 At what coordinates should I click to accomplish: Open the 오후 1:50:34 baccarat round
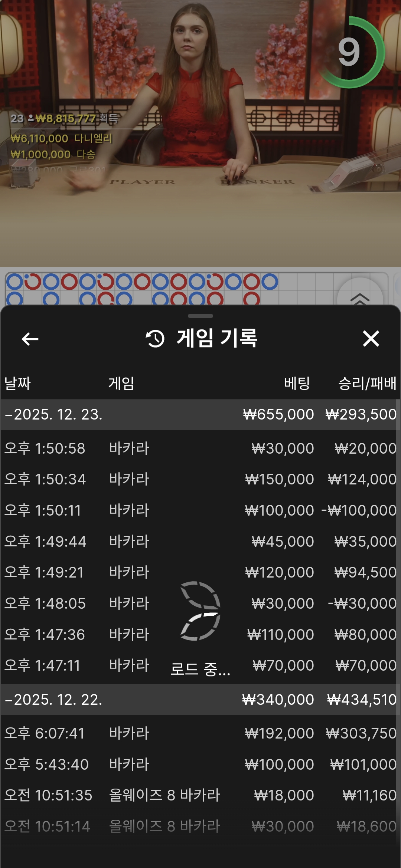(200, 479)
